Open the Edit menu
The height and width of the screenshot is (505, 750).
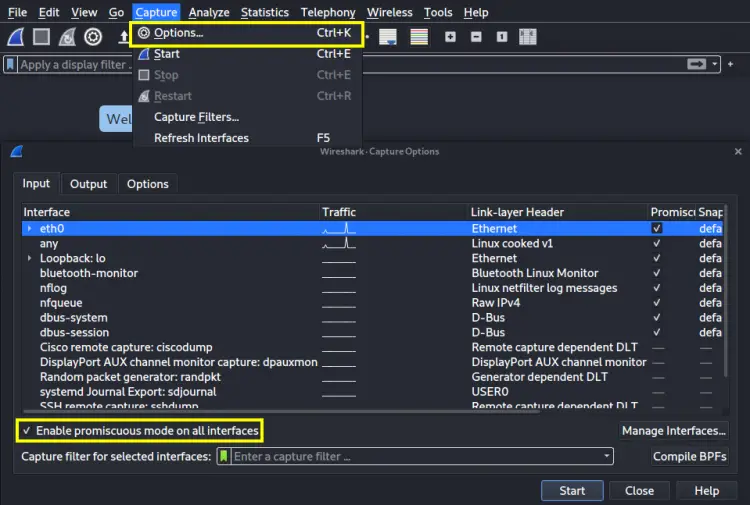point(49,12)
